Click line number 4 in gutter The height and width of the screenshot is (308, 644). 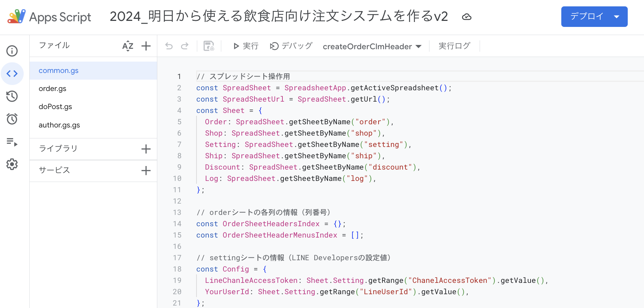pyautogui.click(x=179, y=110)
